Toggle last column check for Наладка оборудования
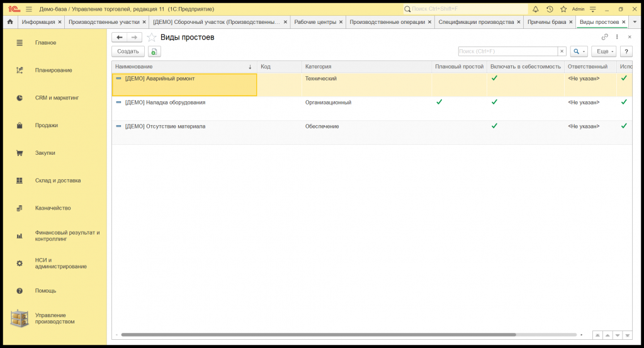 [624, 102]
